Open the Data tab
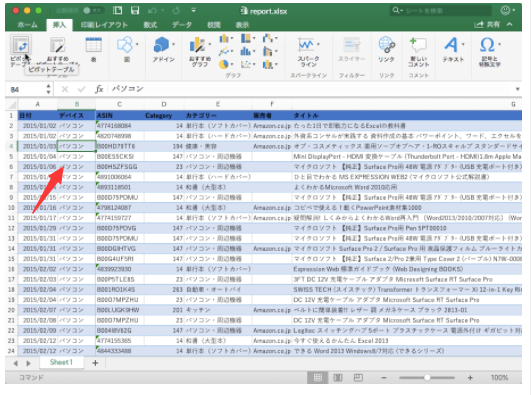This screenshot has height=395, width=531. pos(182,25)
